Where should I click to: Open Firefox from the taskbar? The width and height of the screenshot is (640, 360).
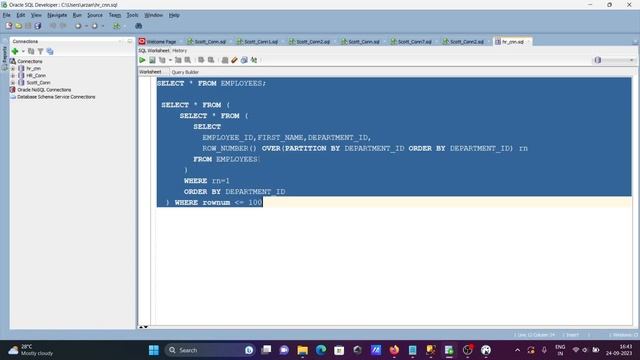(x=394, y=350)
